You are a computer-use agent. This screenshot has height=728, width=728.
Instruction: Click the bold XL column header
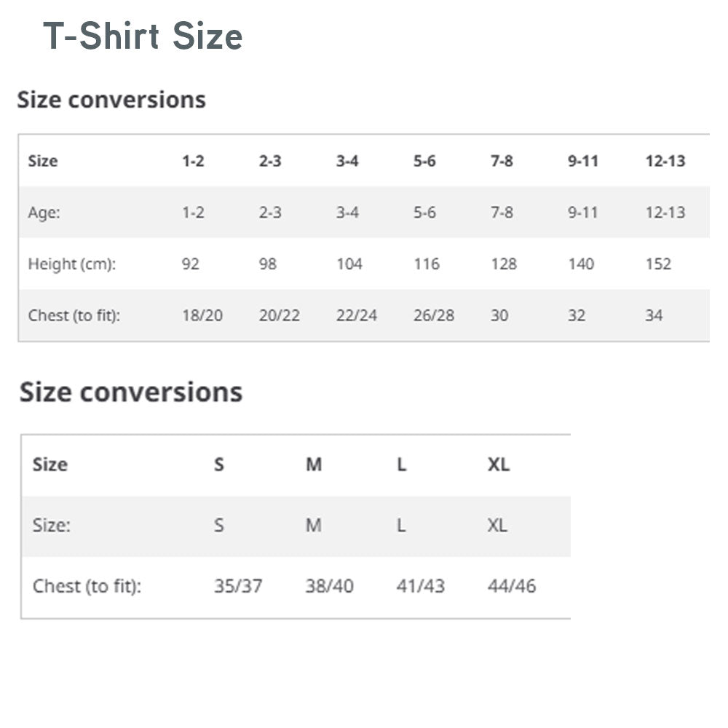click(498, 464)
